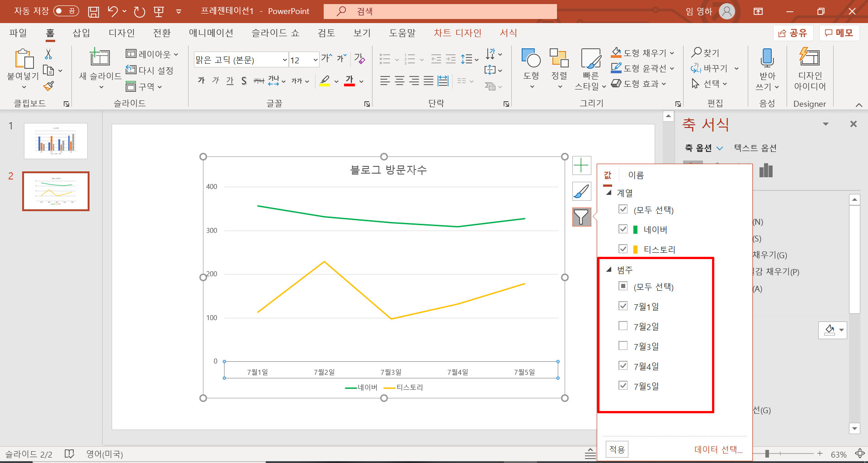This screenshot has width=868, height=463.
Task: Expand the 축 옵션 dropdown arrow
Action: pyautogui.click(x=720, y=148)
